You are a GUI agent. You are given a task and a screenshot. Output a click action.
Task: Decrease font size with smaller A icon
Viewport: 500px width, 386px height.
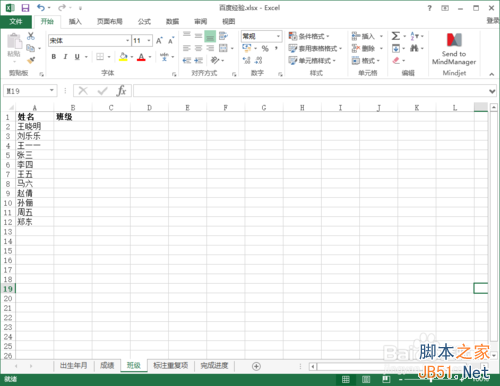(171, 41)
